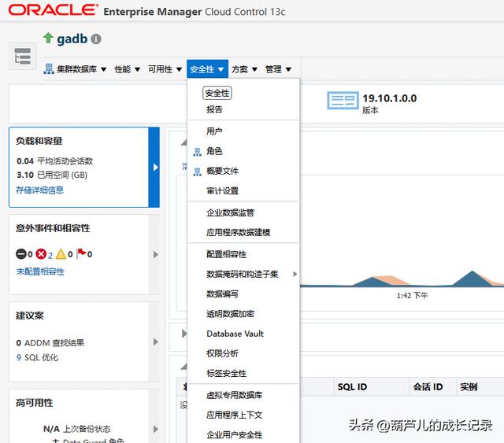Open the 存储详细信息 link
The width and height of the screenshot is (504, 443).
pyautogui.click(x=40, y=190)
